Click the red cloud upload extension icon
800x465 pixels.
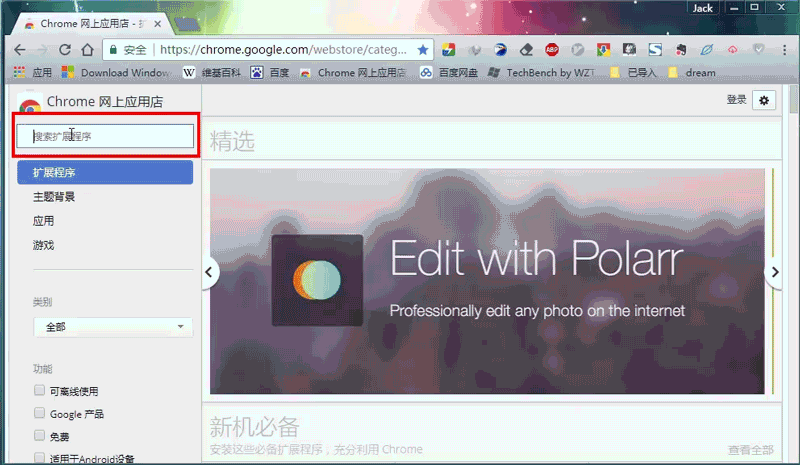[733, 50]
